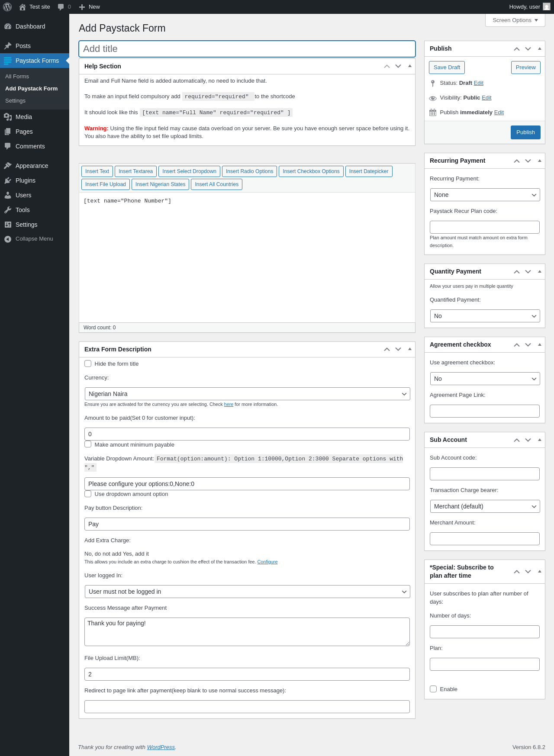Tick Use dropdown amount option

(x=88, y=494)
